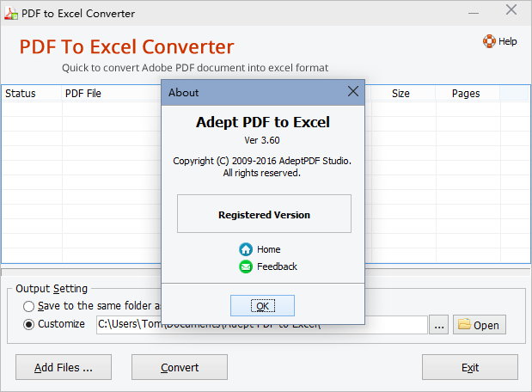Click the Registered Version box
532x392 pixels.
point(264,213)
